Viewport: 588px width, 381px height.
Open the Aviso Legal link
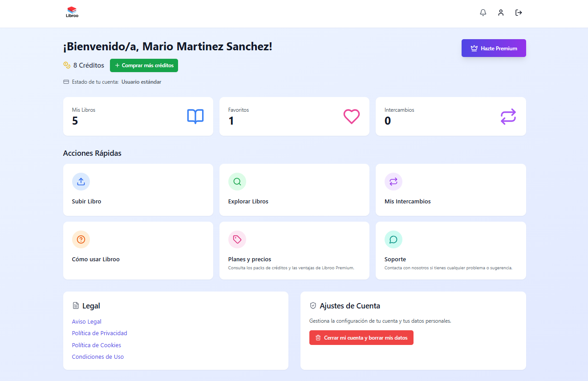point(87,322)
